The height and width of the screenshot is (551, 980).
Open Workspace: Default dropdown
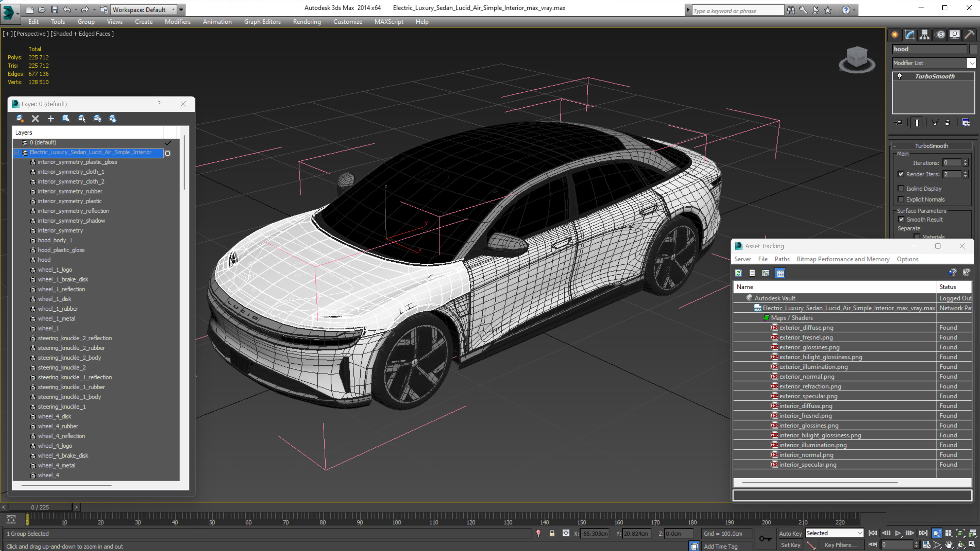coord(144,10)
